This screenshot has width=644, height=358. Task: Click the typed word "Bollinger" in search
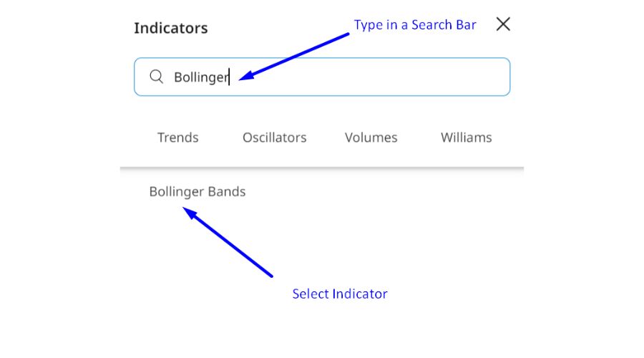(x=200, y=77)
